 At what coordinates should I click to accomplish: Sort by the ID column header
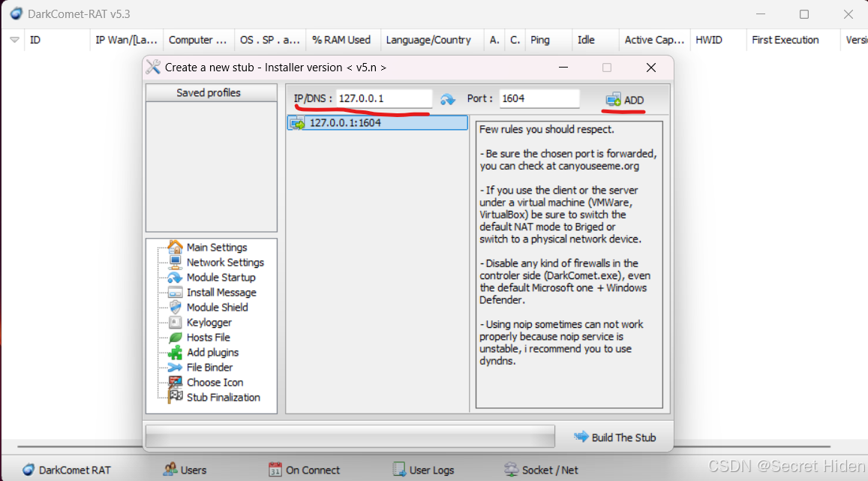tap(56, 40)
